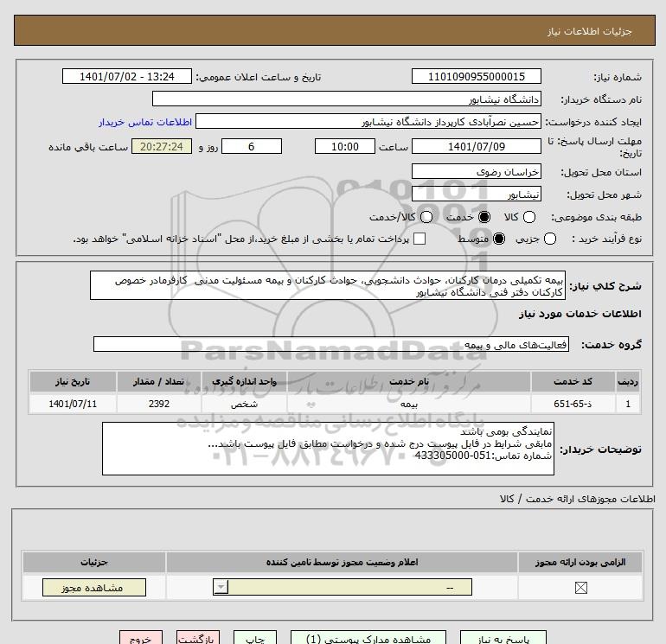This screenshot has width=666, height=644.
Task: Click request creator name field
Action: tap(368, 121)
